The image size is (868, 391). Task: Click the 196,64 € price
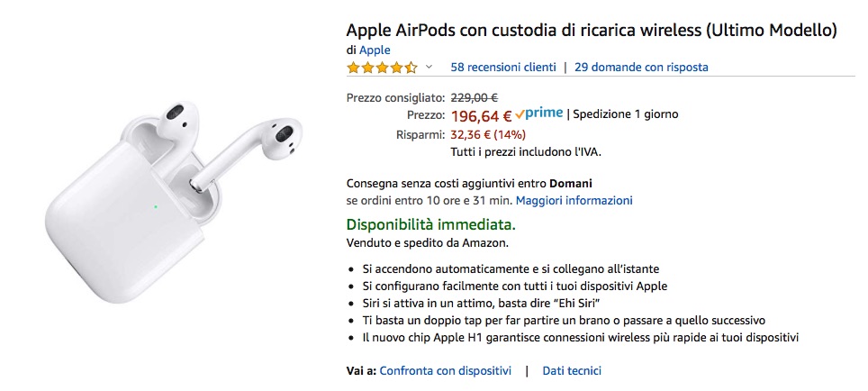[x=481, y=115]
